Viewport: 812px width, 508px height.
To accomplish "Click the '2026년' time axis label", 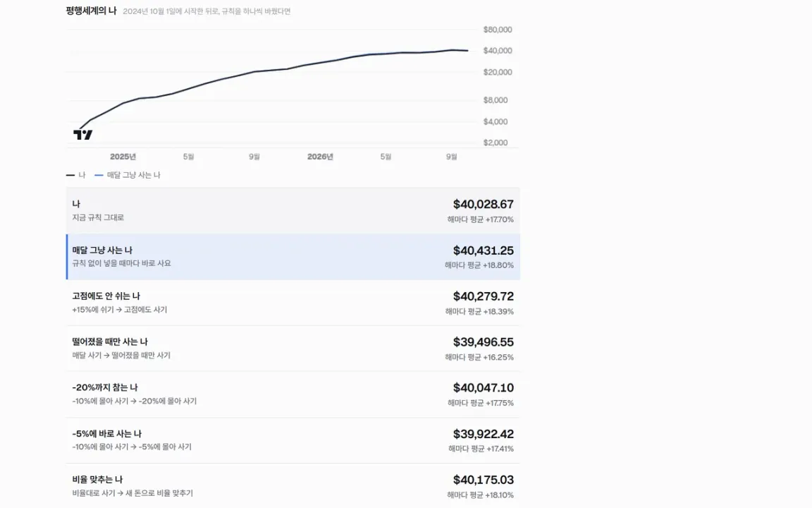I will click(x=320, y=157).
